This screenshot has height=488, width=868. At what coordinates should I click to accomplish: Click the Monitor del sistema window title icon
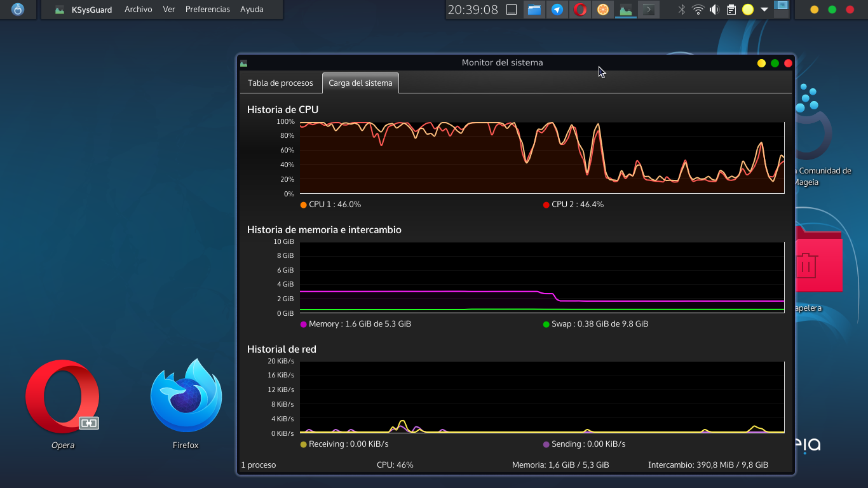[x=243, y=63]
